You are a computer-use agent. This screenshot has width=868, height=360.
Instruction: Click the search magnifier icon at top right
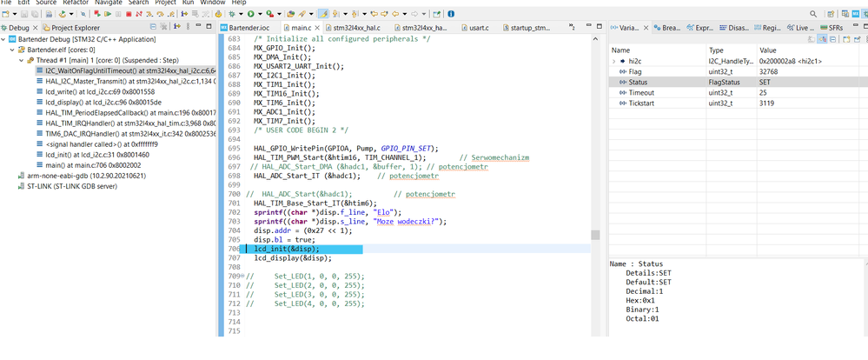tap(813, 14)
